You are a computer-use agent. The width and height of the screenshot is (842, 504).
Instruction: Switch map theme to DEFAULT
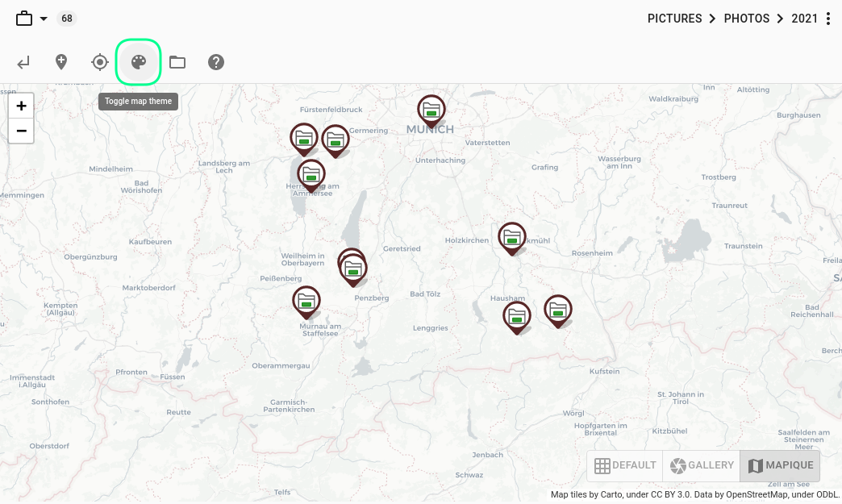pos(624,465)
